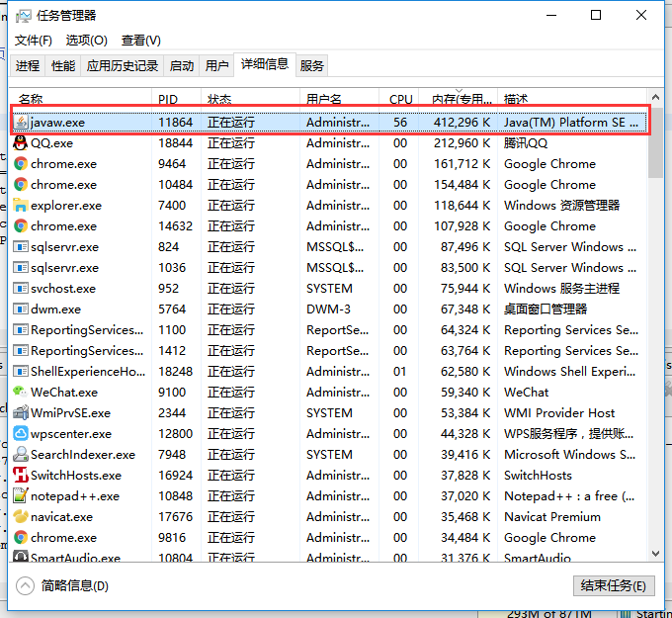The height and width of the screenshot is (618, 672).
Task: Select PID cell 16924
Action: pos(175,476)
